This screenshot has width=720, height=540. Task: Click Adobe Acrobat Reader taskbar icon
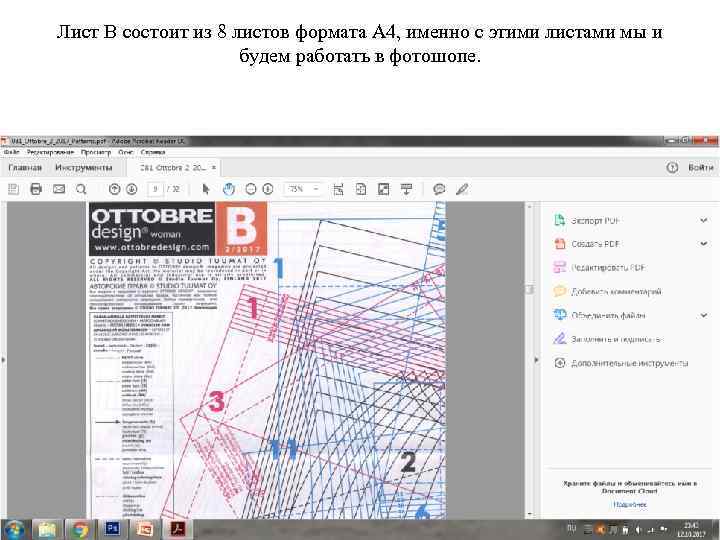point(178,529)
